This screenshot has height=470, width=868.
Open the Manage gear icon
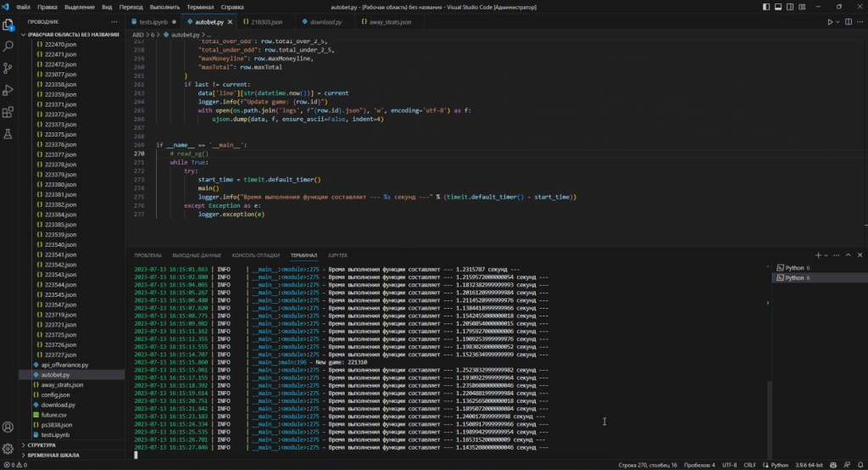click(8, 449)
